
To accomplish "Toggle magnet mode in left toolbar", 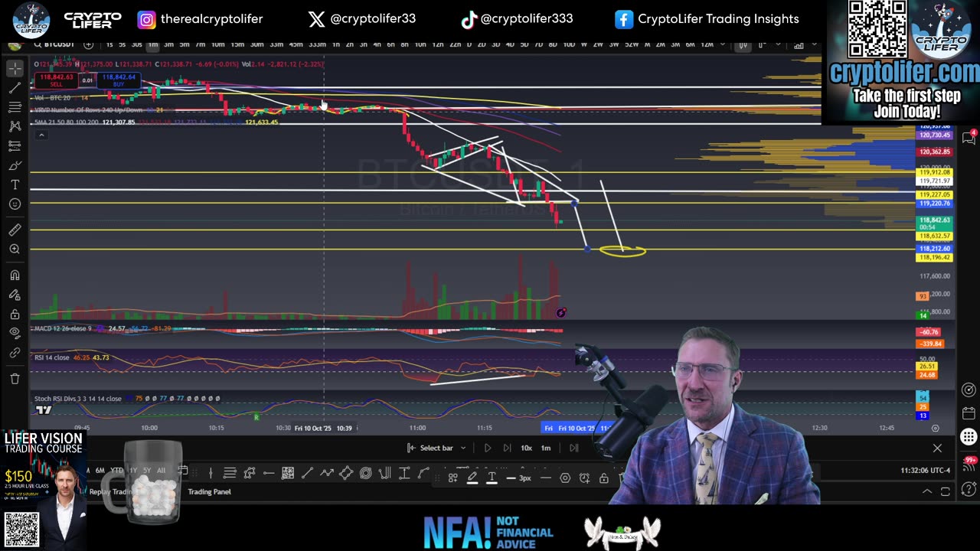I will coord(15,275).
